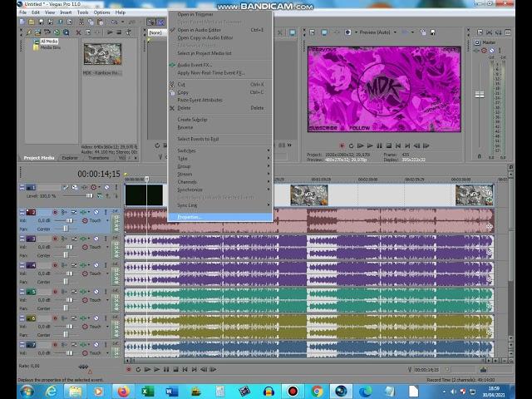
Task: Click the Open project folder toolbar icon
Action: (32, 22)
